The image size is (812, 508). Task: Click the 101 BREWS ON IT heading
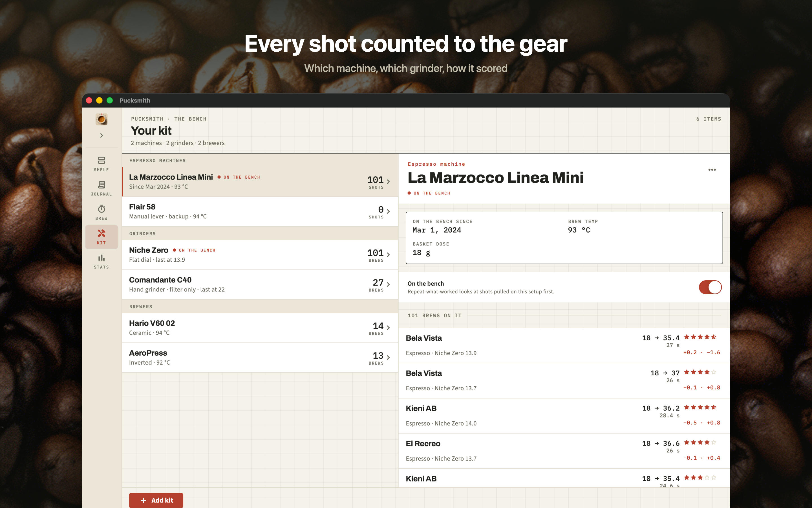434,316
